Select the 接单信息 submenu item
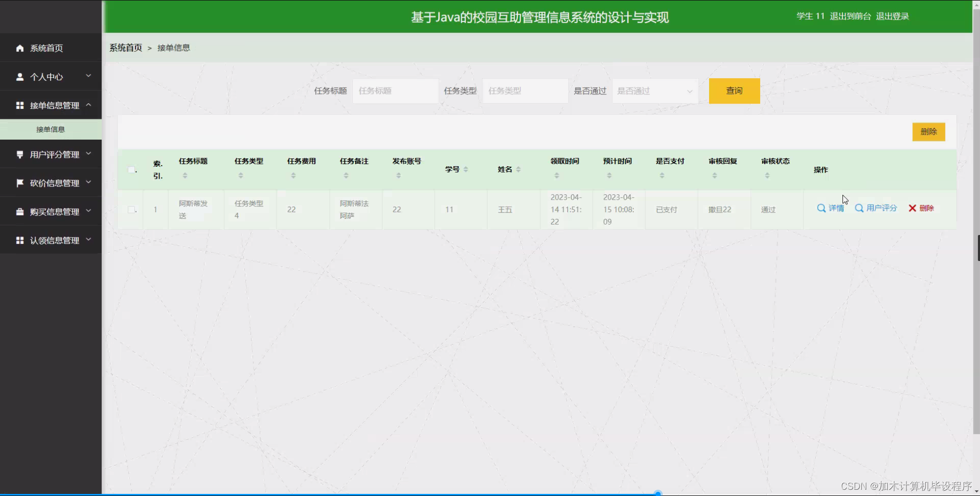Screen dimensions: 980x496 click(51, 129)
